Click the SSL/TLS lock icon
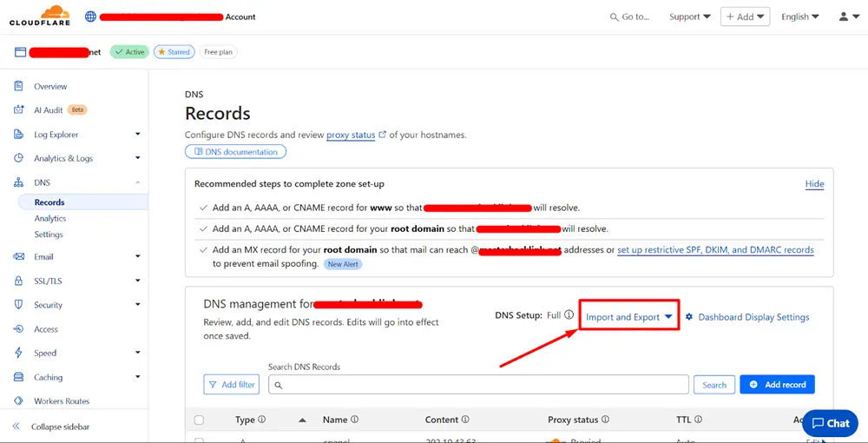 [x=18, y=281]
